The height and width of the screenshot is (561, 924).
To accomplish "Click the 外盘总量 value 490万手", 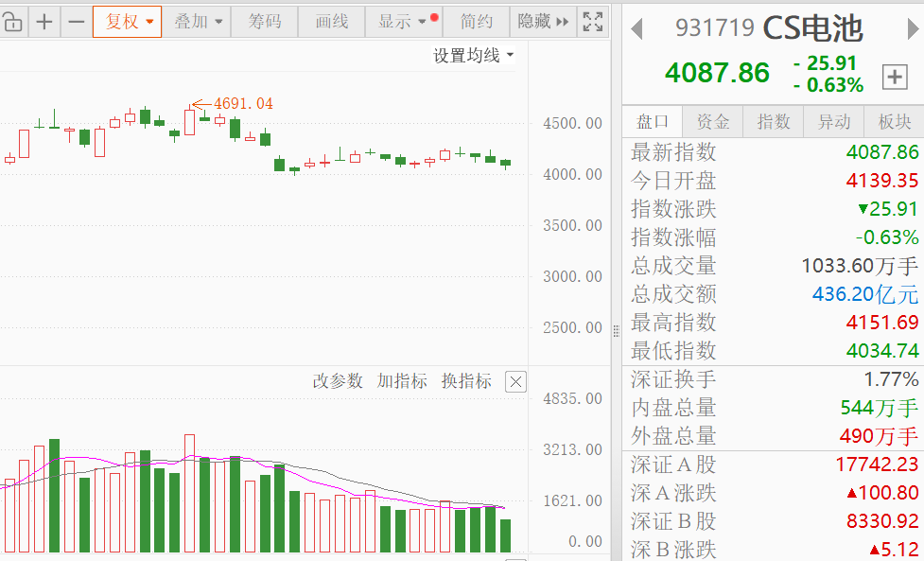I will coord(880,436).
